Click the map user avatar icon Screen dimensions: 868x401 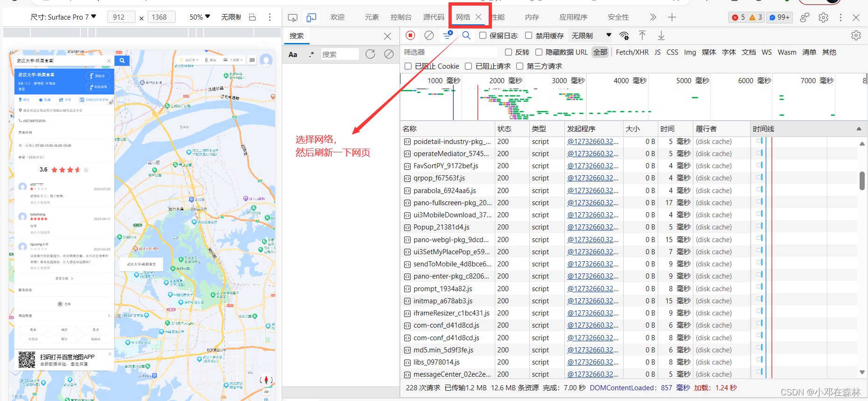click(x=266, y=60)
